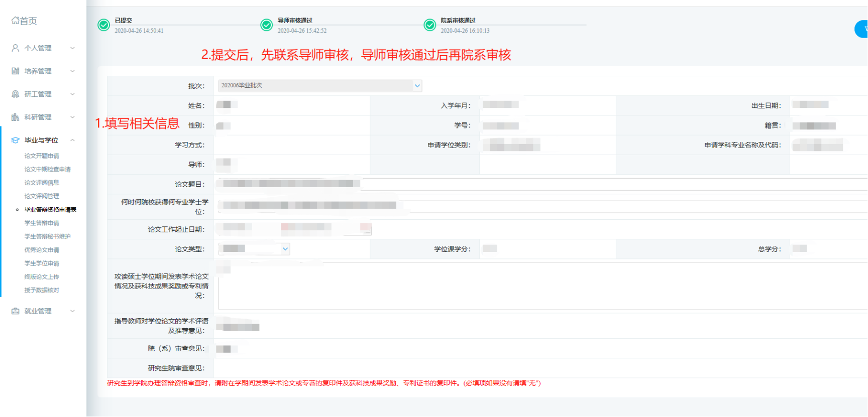868x417 pixels.
Task: Click the 院系审核通过 status check icon
Action: pos(429,25)
